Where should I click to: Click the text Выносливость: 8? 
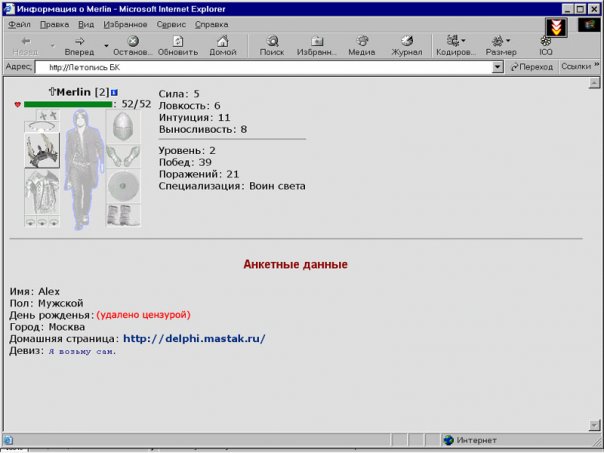pos(203,129)
